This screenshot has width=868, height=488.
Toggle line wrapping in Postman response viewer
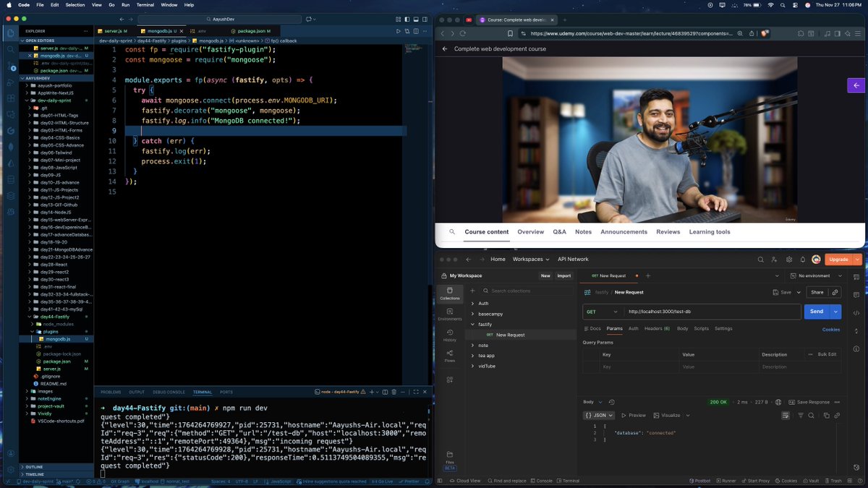786,415
